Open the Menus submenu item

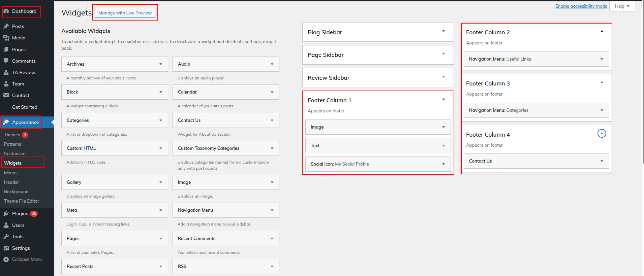11,173
